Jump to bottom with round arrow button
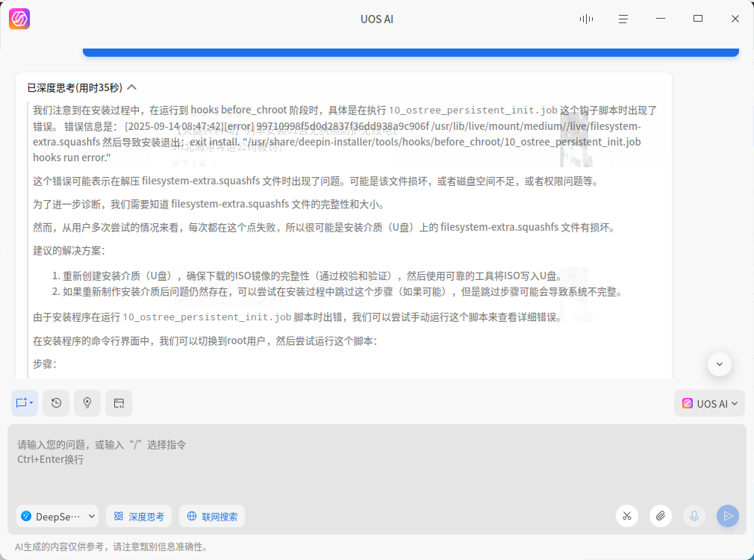 [x=720, y=364]
